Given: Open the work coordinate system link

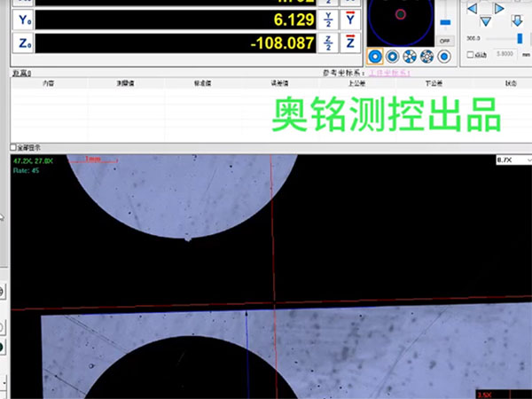Looking at the screenshot, I should click(x=389, y=73).
